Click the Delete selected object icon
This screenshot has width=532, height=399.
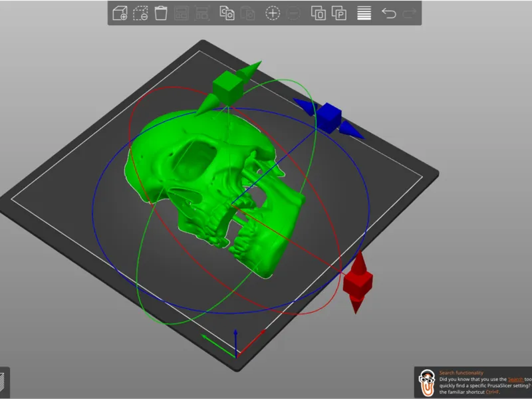(140, 13)
